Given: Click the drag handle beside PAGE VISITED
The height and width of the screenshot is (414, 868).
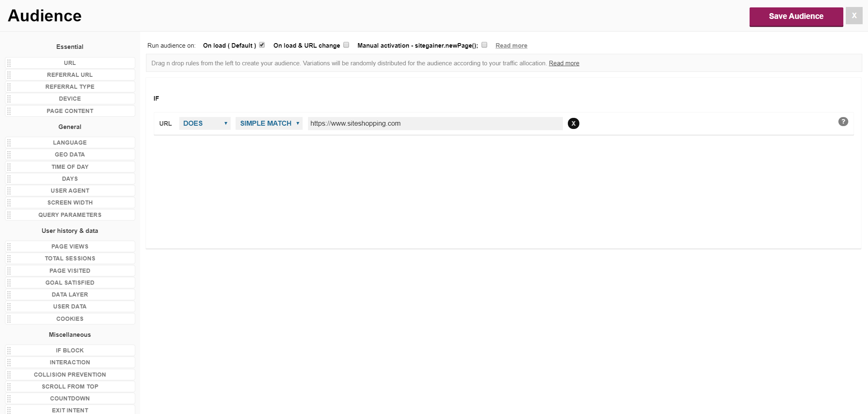Looking at the screenshot, I should [9, 271].
